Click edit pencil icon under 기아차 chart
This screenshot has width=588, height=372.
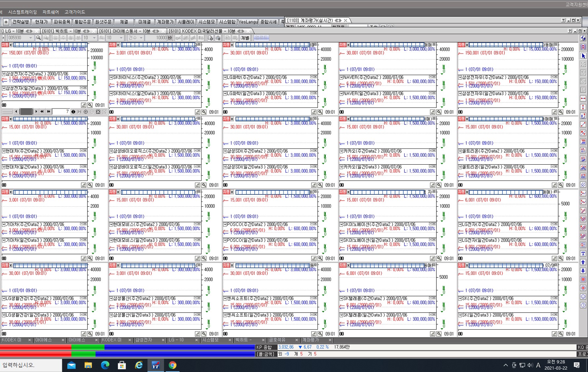click(84, 259)
